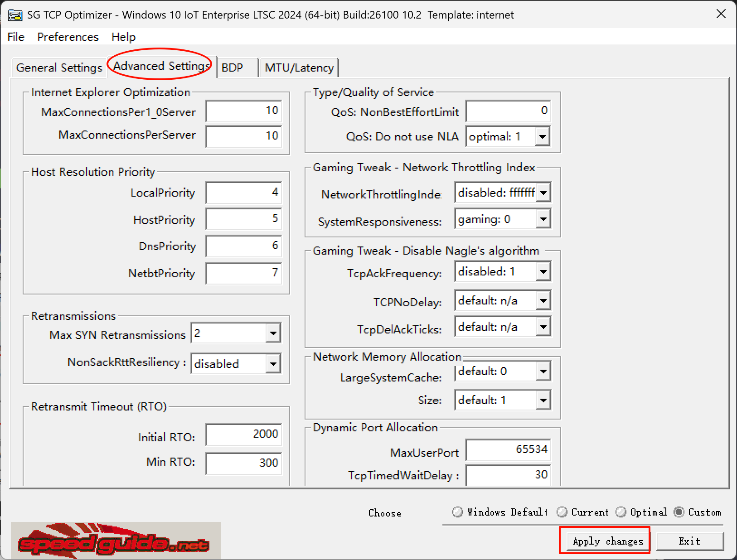Screen dimensions: 737x560
Task: Click the SG TCP Optimizer title bar icon
Action: point(15,14)
